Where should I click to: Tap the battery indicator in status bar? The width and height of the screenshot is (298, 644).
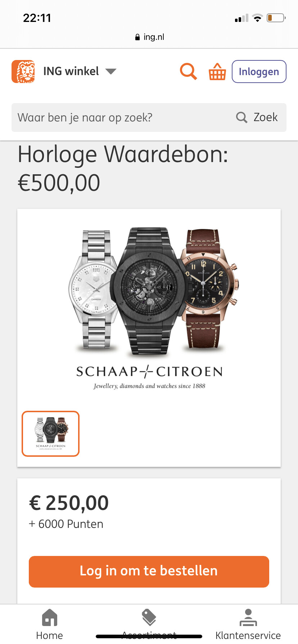pyautogui.click(x=276, y=18)
